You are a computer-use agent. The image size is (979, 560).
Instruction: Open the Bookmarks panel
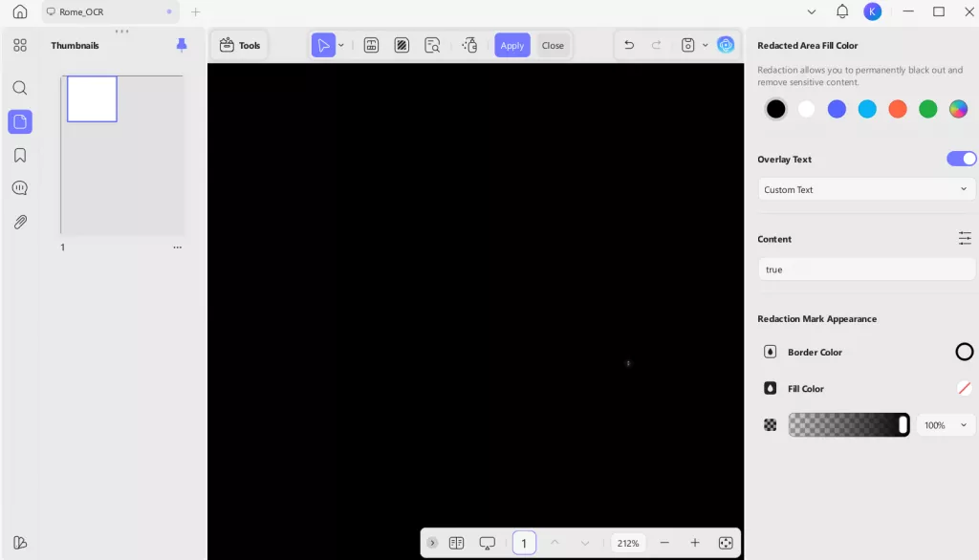point(20,154)
